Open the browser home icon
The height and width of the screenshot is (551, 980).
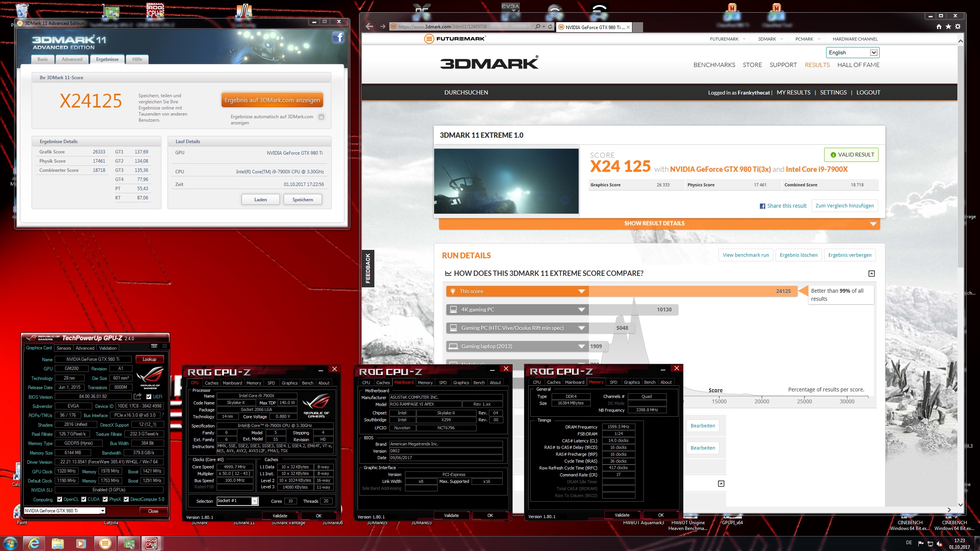coord(939,26)
